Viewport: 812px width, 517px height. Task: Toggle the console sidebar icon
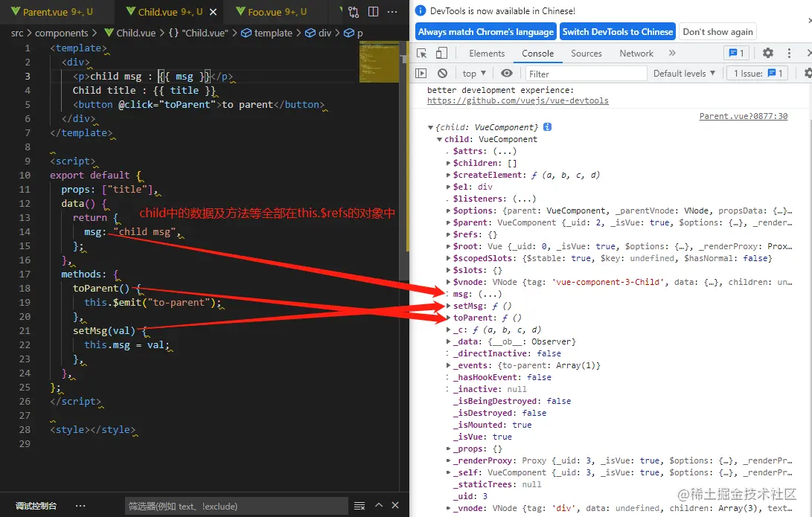[x=421, y=74]
